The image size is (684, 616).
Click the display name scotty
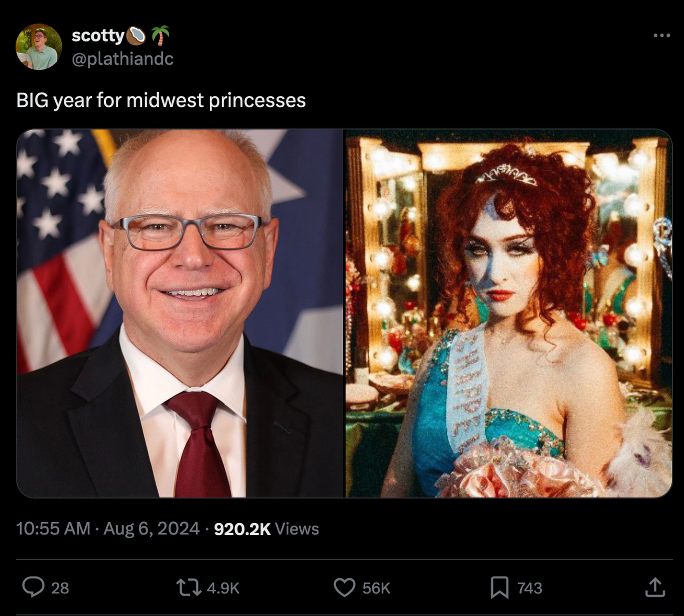[x=98, y=36]
